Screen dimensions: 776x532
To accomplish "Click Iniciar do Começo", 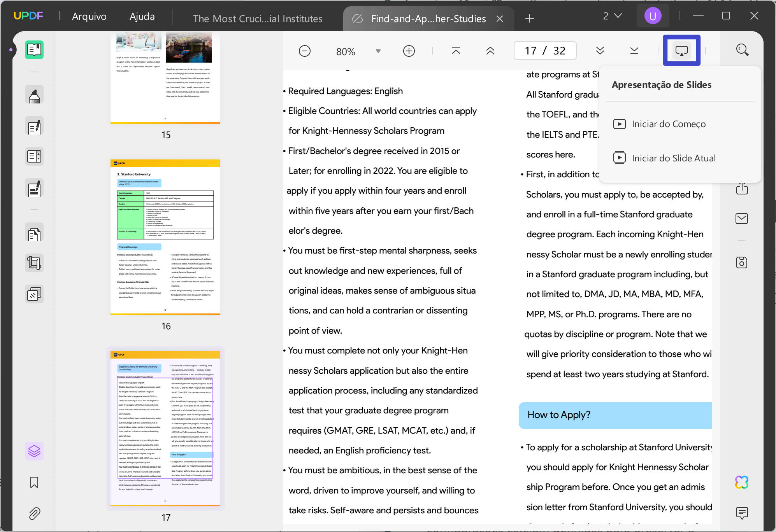I will (669, 124).
